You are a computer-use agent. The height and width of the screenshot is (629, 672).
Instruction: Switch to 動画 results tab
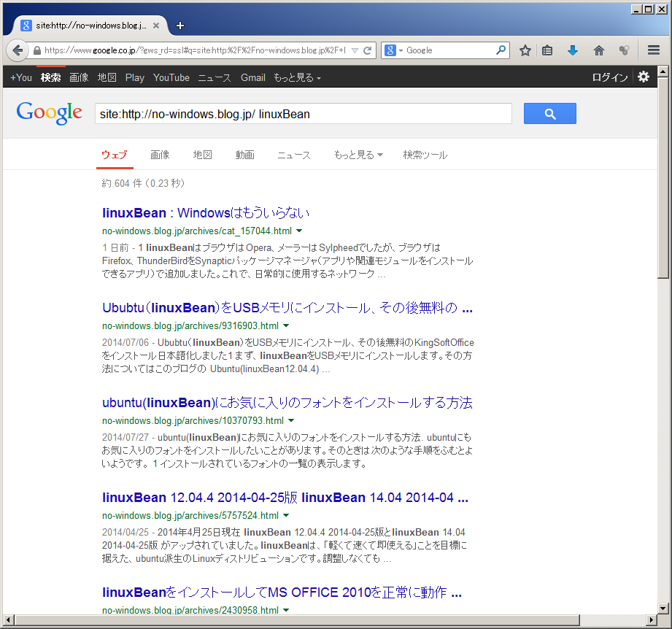(244, 155)
